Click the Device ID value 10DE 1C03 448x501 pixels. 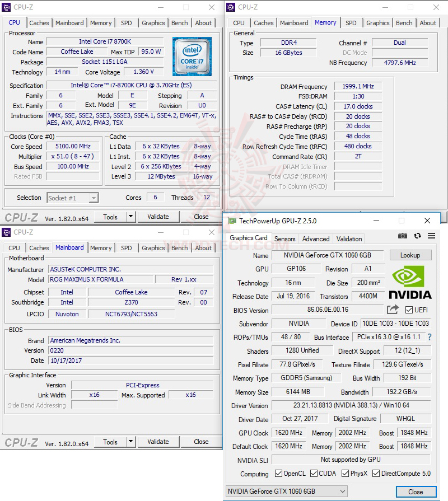395,324
